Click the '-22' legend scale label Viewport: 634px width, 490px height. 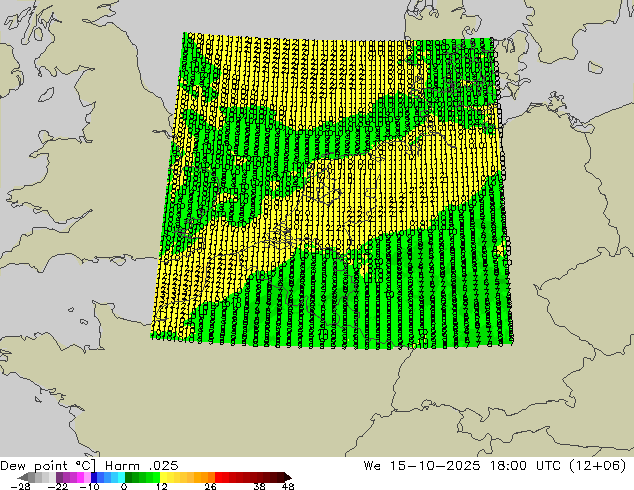click(x=58, y=486)
